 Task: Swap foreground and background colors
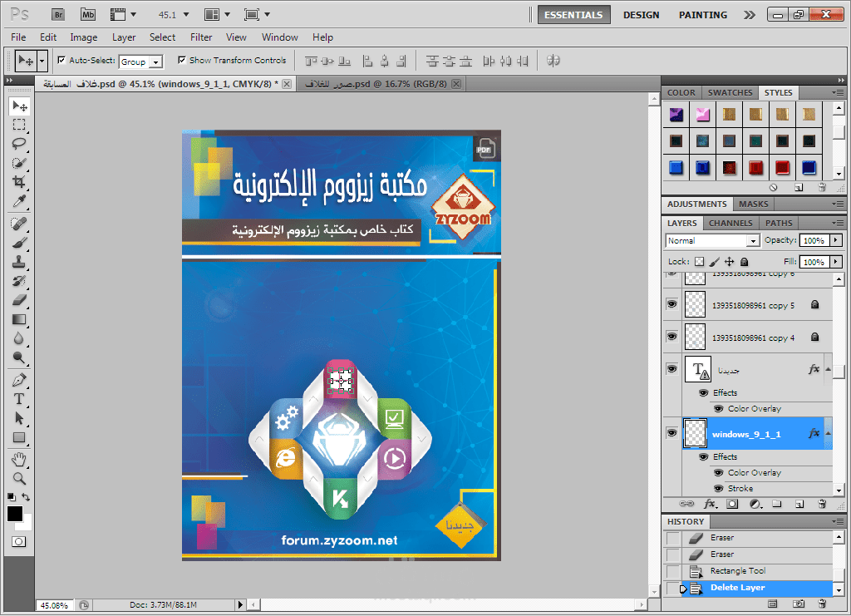pos(26,496)
